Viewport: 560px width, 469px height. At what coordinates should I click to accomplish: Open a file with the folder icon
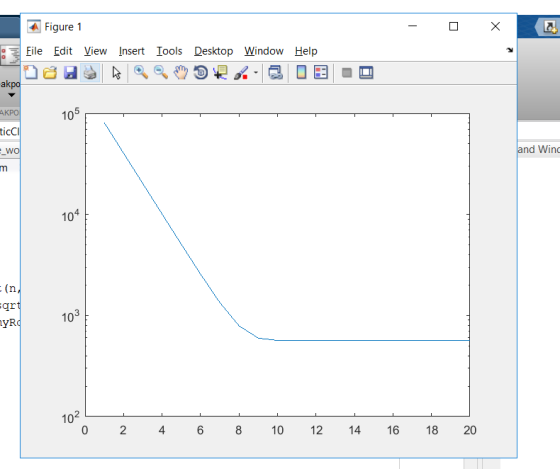click(50, 73)
